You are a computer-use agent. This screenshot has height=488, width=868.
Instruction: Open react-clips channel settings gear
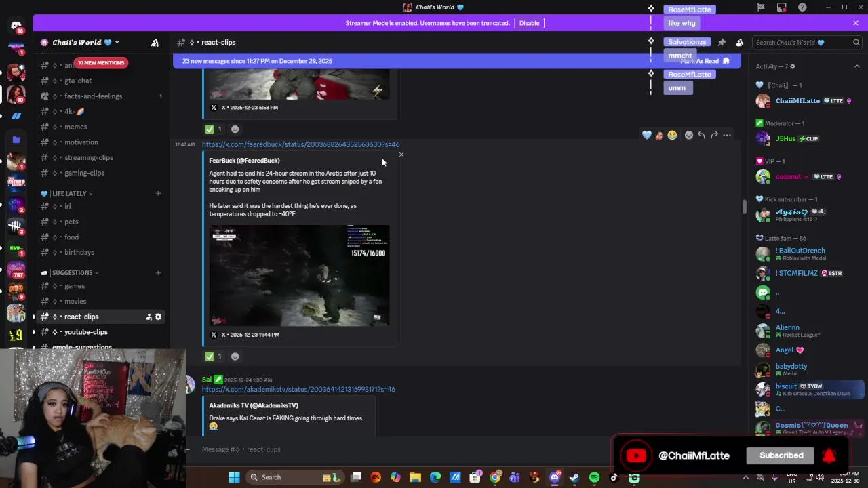158,317
